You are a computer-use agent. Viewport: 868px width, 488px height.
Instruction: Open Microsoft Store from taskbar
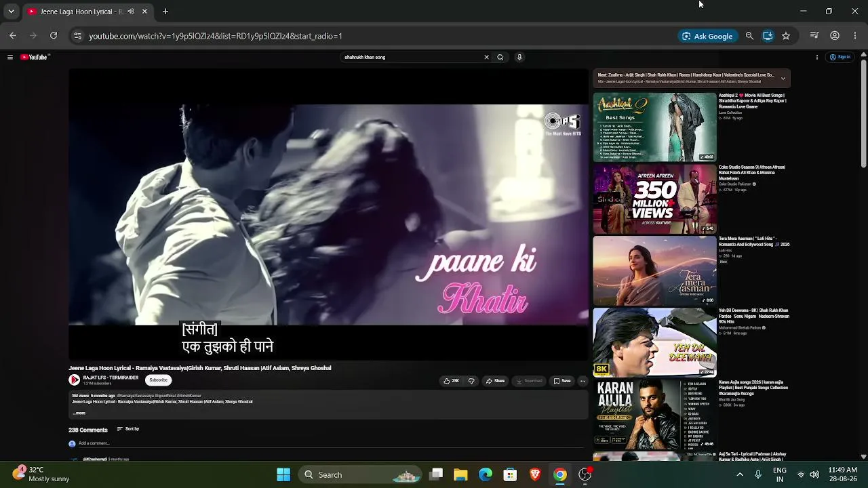510,474
